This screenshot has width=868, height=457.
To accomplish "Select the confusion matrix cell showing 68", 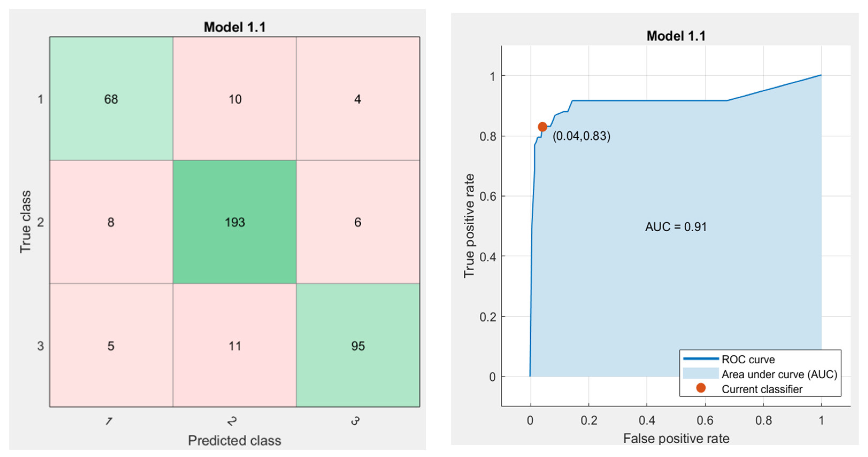I will point(111,99).
